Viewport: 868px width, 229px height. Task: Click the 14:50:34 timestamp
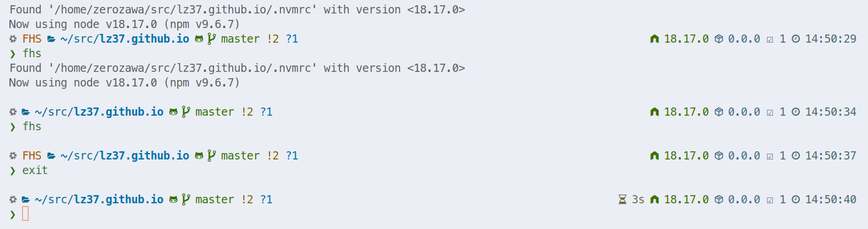[831, 112]
